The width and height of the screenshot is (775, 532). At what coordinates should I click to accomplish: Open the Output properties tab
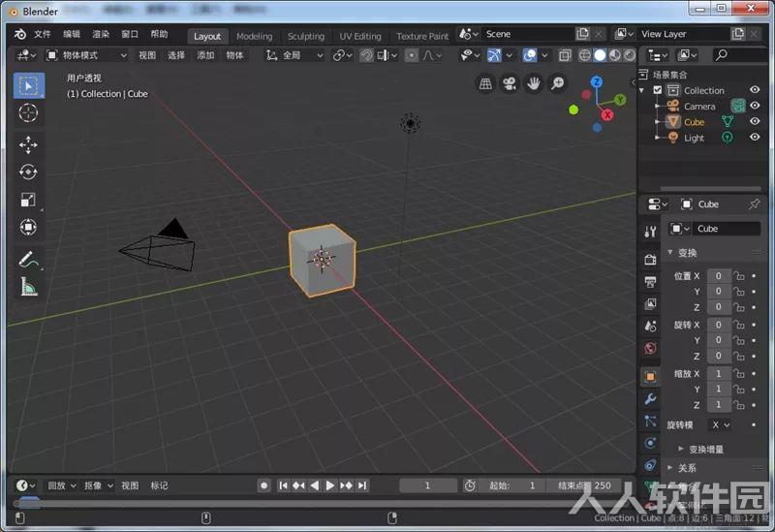650,282
